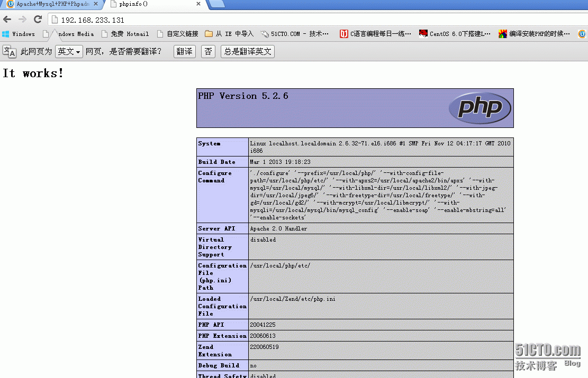Screen dimensions: 588x378
Task: Click the address bar showing 192.168.233.131
Action: click(319, 20)
